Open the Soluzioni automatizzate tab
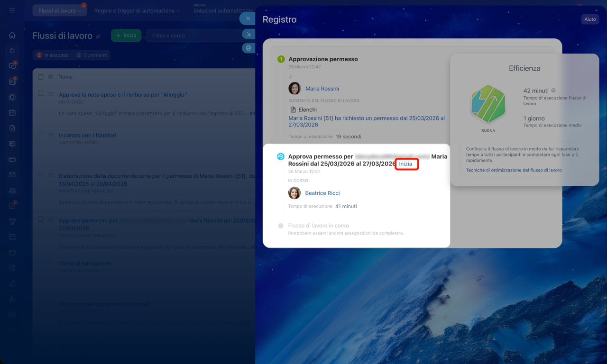 pyautogui.click(x=223, y=10)
